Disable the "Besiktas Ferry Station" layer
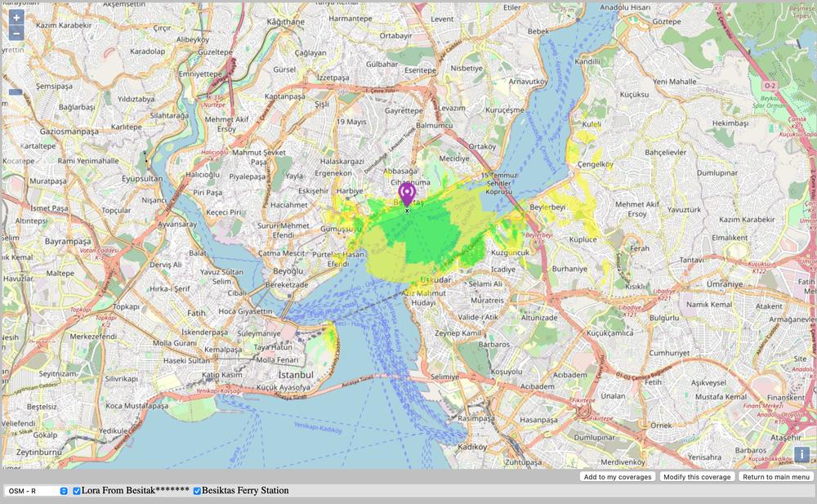Image resolution: width=817 pixels, height=504 pixels. click(x=195, y=491)
